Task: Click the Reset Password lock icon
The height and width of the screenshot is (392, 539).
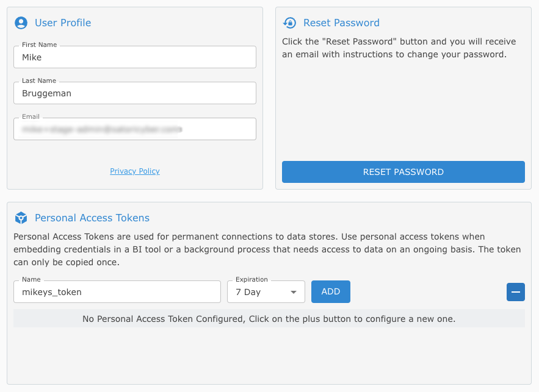Action: point(289,23)
